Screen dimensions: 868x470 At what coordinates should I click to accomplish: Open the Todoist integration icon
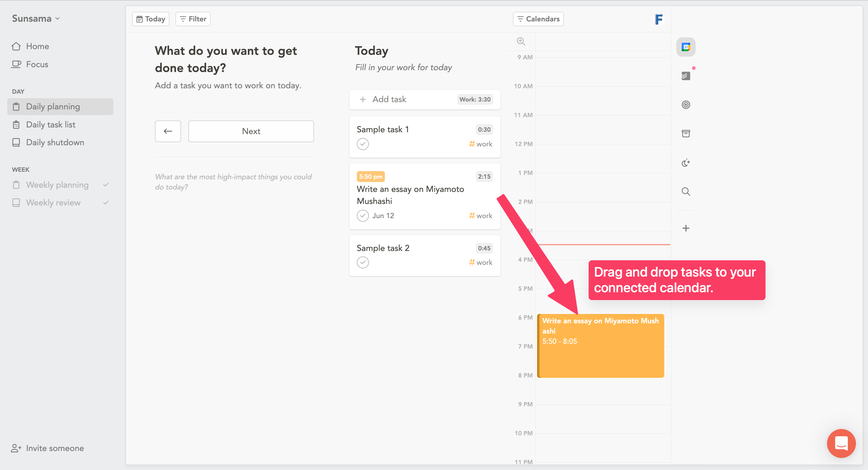coord(686,76)
